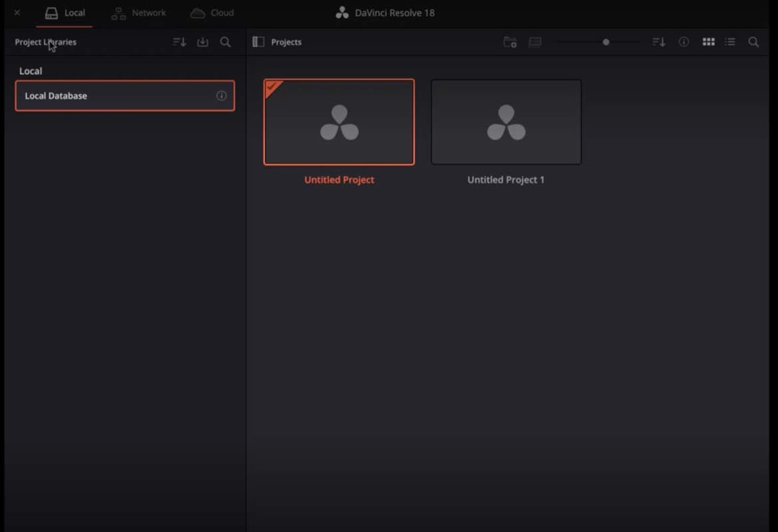Switch to the Cloud tab
Screen dimensions: 778x532
[212, 13]
